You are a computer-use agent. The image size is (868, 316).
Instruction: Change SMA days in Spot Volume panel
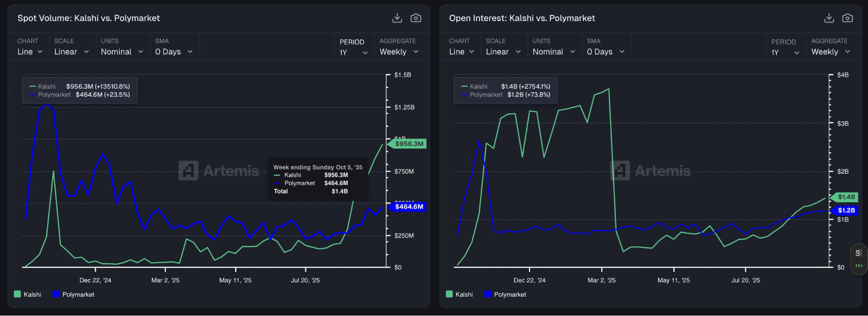[174, 52]
